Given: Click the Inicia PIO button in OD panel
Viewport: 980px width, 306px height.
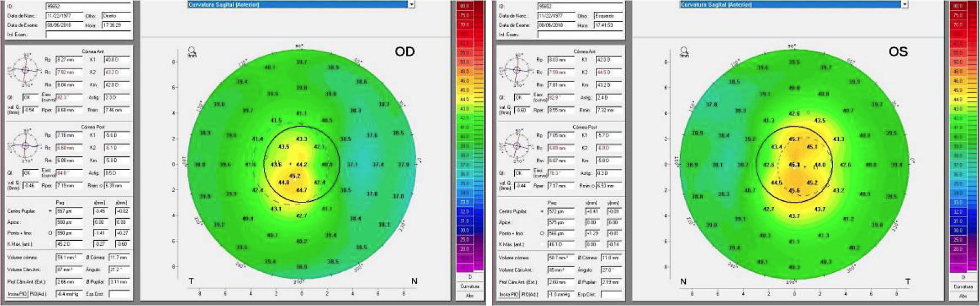Looking at the screenshot, I should (17, 294).
